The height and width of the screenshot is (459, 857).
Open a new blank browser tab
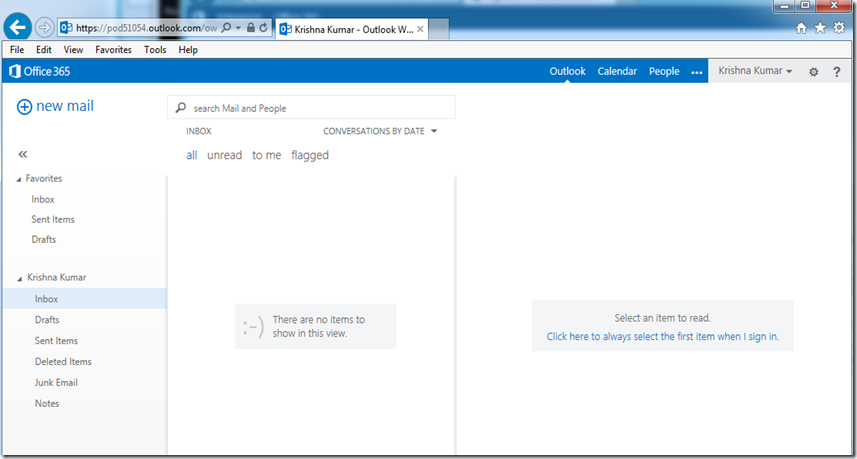[438, 29]
